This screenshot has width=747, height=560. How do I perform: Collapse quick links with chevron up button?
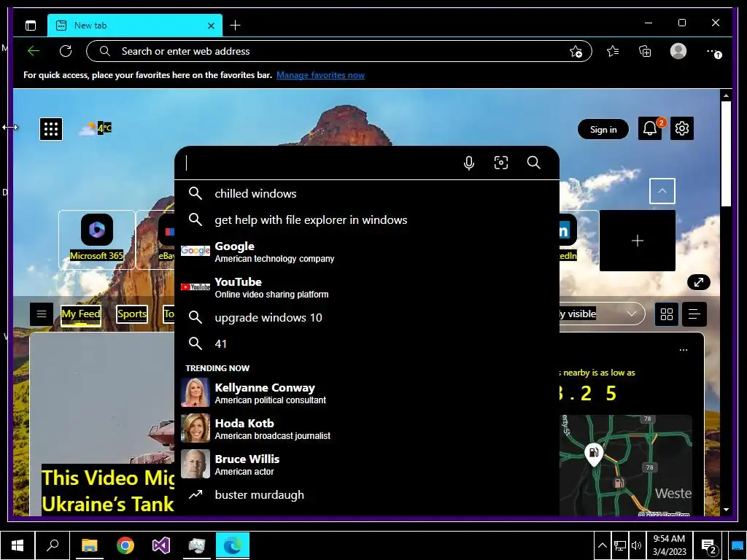point(662,191)
